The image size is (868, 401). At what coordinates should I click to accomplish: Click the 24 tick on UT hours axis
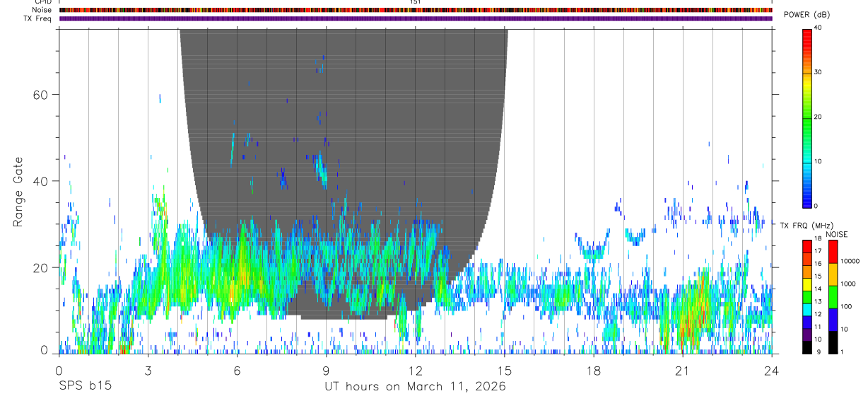[772, 371]
